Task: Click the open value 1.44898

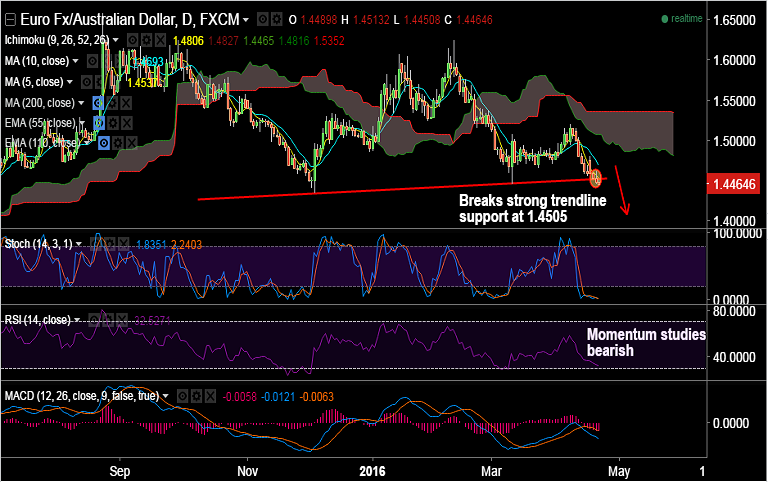Action: tap(319, 20)
